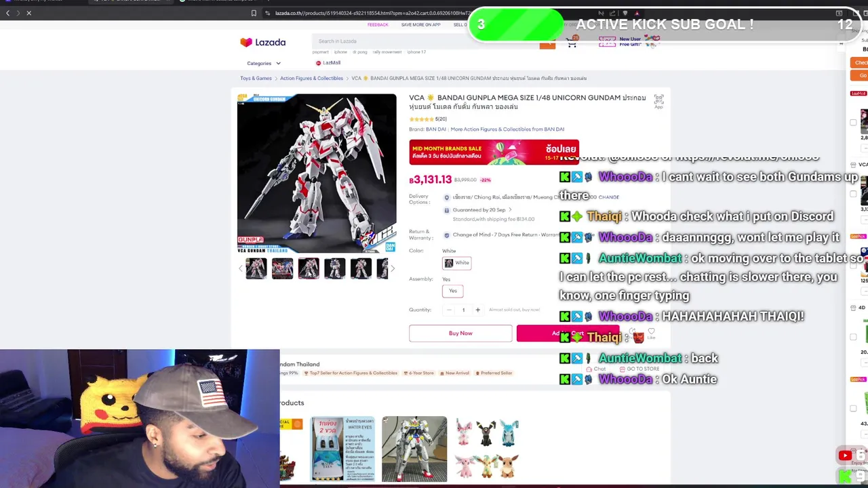Click the FEEDBACK link in top bar
This screenshot has width=868, height=488.
[378, 25]
